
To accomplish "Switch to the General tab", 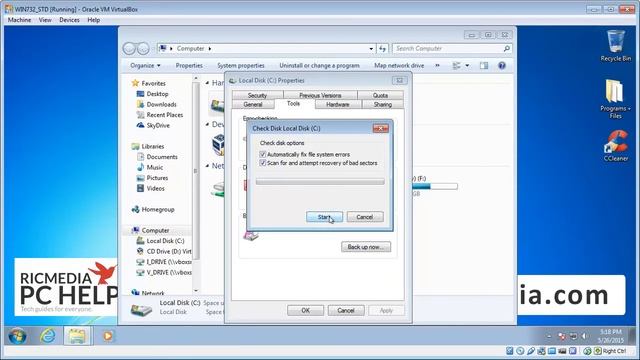I will pos(253,104).
